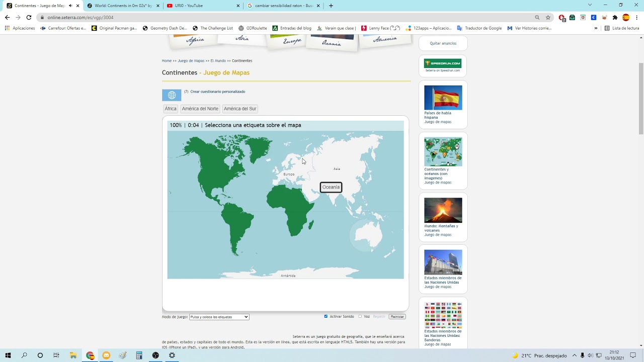This screenshot has height=362, width=644.
Task: Click the Reiniciar button
Action: (x=397, y=317)
